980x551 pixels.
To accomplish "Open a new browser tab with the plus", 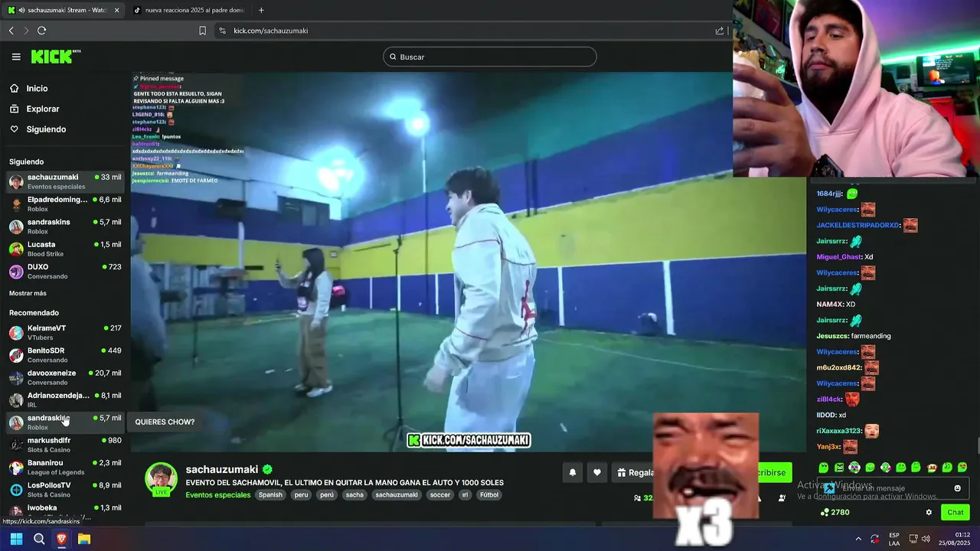I will point(261,10).
